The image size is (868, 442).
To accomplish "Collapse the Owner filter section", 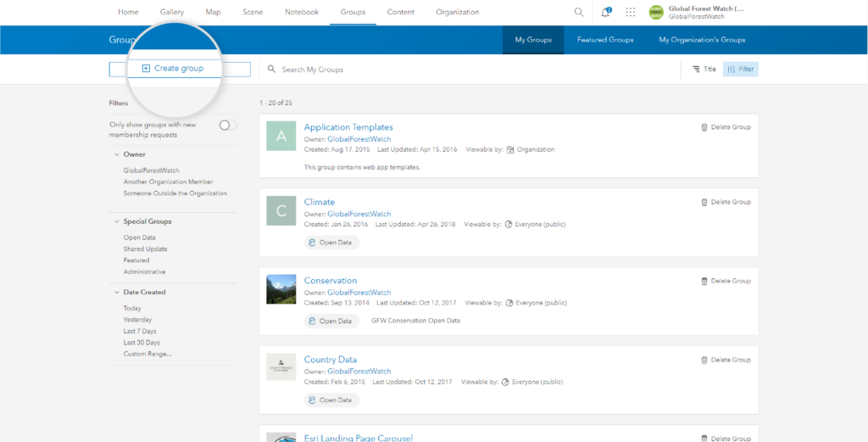I will [117, 154].
